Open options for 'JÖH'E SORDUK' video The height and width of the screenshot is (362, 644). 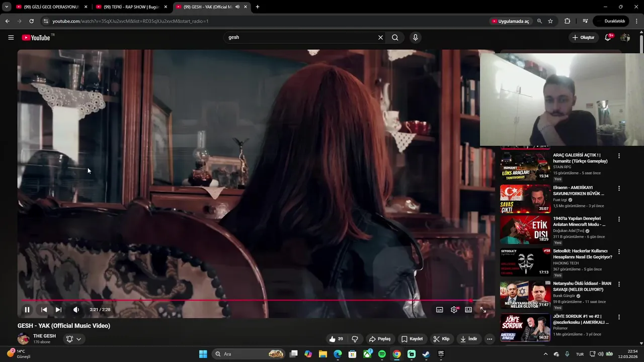pyautogui.click(x=619, y=317)
